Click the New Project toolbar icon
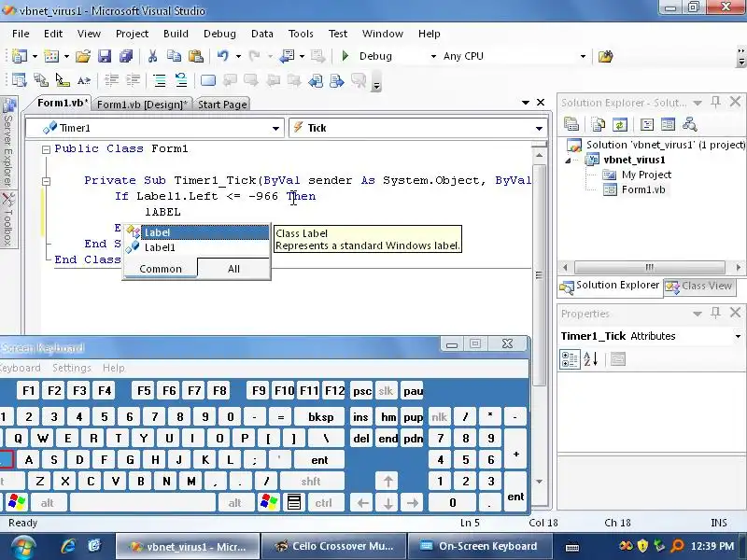Image resolution: width=747 pixels, height=560 pixels. pyautogui.click(x=19, y=56)
